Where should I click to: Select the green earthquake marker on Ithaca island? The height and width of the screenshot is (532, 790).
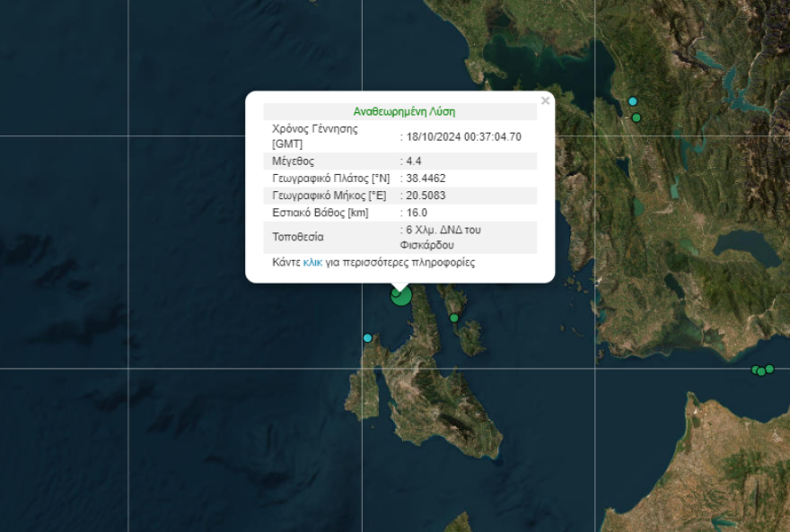(x=455, y=318)
